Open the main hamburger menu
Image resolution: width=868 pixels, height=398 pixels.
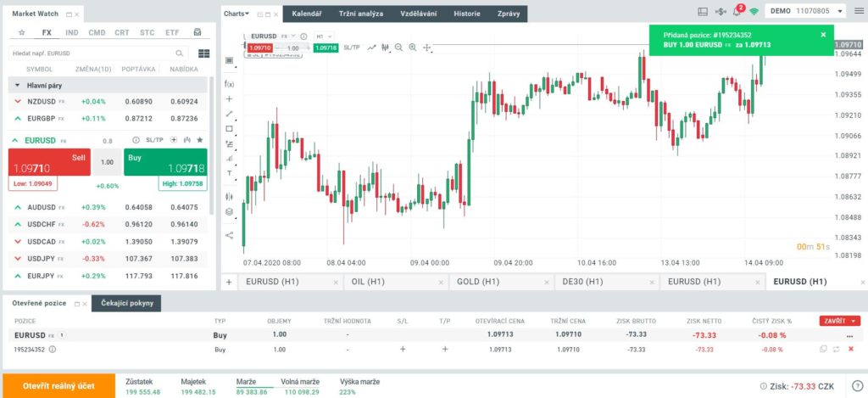coord(858,11)
